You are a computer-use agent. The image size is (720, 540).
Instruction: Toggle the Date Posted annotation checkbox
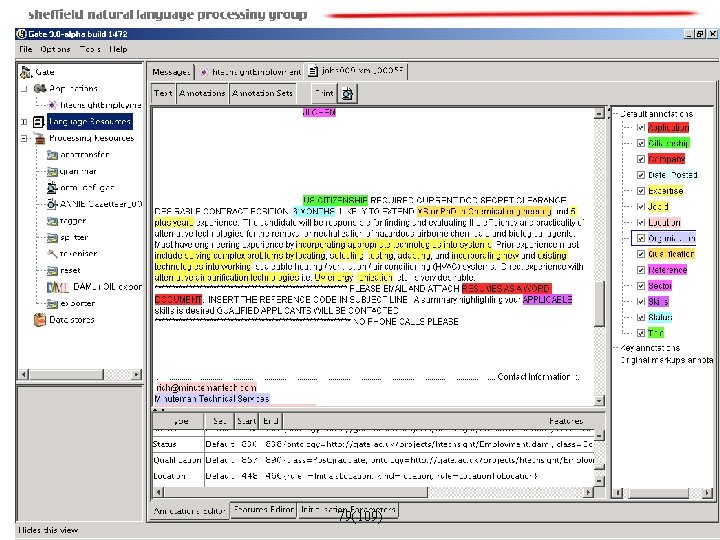tap(641, 175)
